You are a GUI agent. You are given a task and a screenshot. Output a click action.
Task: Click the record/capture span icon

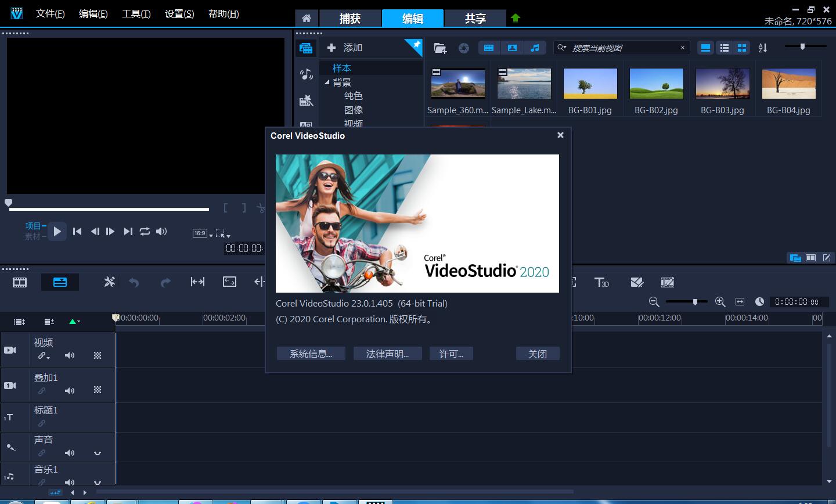pyautogui.click(x=197, y=282)
